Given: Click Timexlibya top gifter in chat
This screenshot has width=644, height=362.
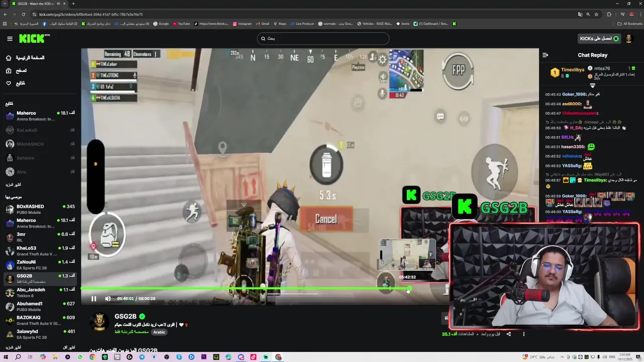Looking at the screenshot, I should (573, 69).
